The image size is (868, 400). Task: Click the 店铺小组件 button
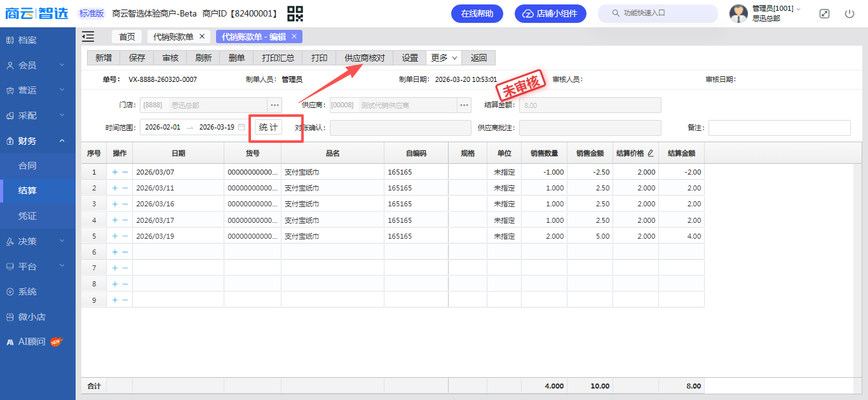[x=550, y=13]
